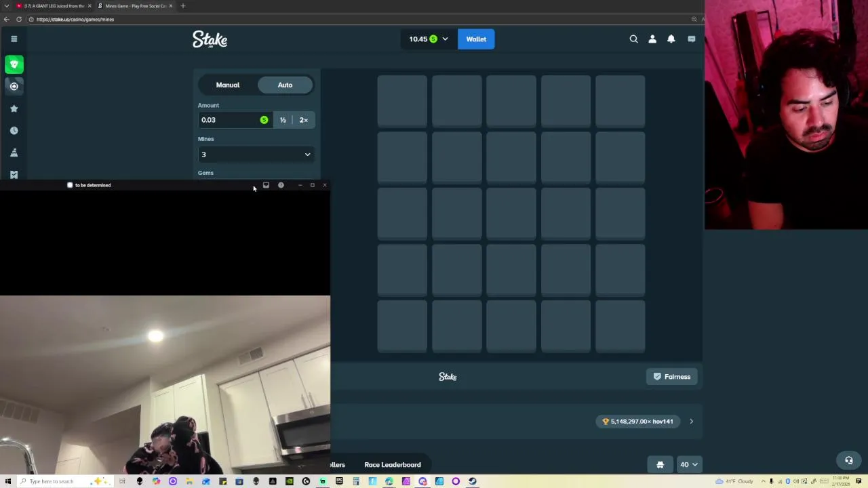Open the notifications bell
This screenshot has height=488, width=868.
[671, 39]
